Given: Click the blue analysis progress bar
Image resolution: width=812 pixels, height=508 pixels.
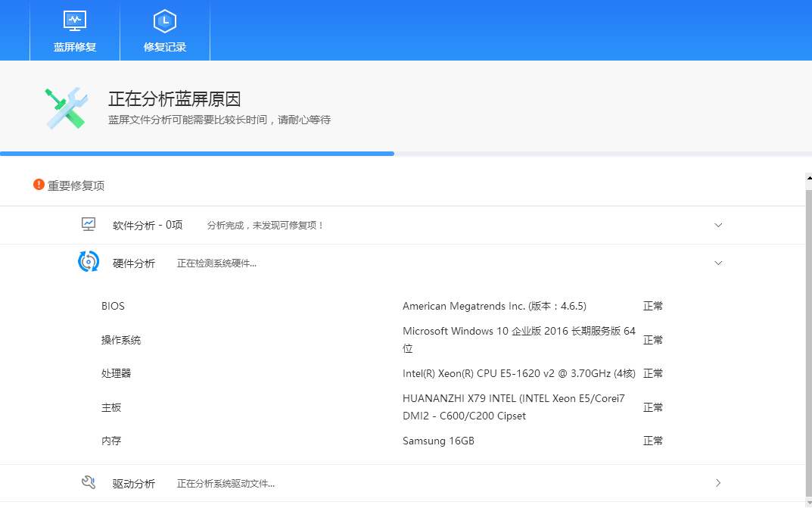Looking at the screenshot, I should [x=197, y=154].
